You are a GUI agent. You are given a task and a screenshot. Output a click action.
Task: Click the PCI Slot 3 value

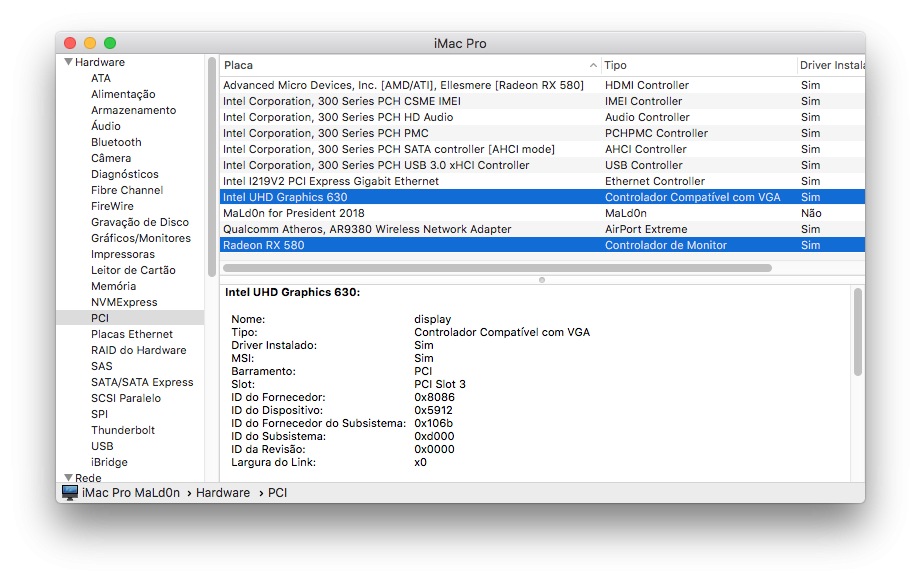tap(439, 384)
